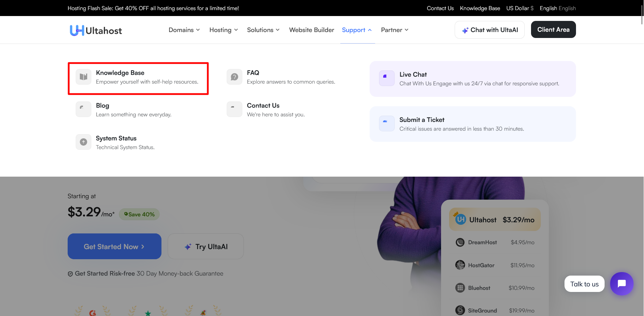Image resolution: width=644 pixels, height=316 pixels.
Task: Click Bluehost $10.99/mo price row
Action: (495, 288)
